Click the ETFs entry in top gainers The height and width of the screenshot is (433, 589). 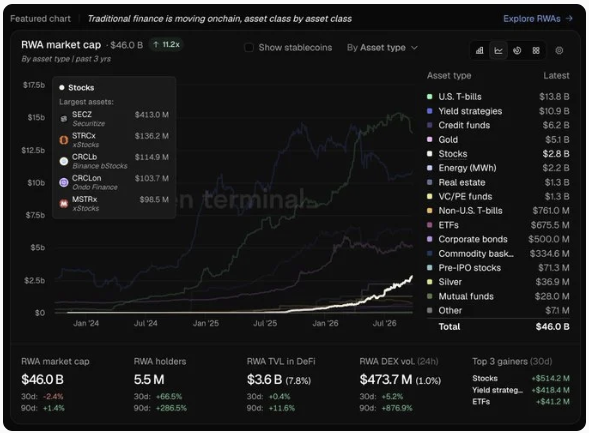click(x=521, y=402)
